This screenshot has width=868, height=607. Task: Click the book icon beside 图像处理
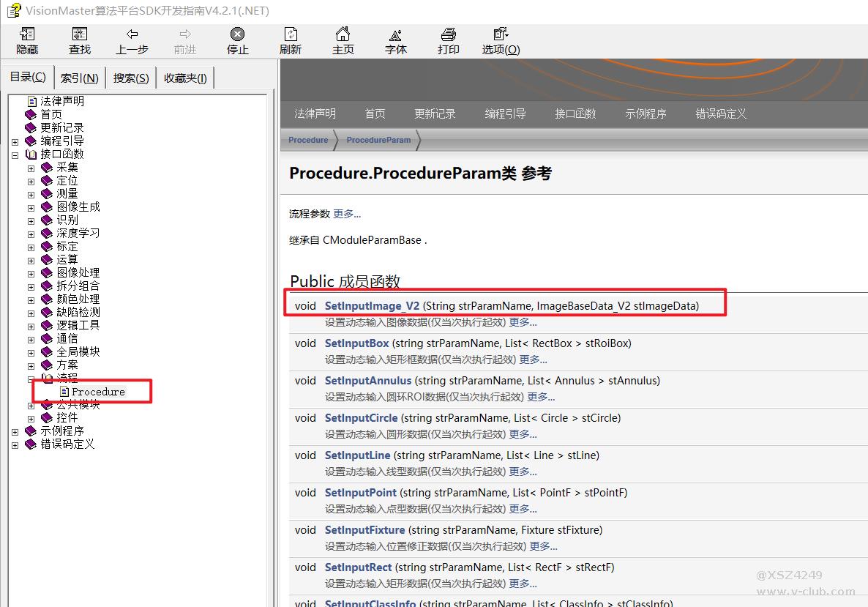(47, 273)
